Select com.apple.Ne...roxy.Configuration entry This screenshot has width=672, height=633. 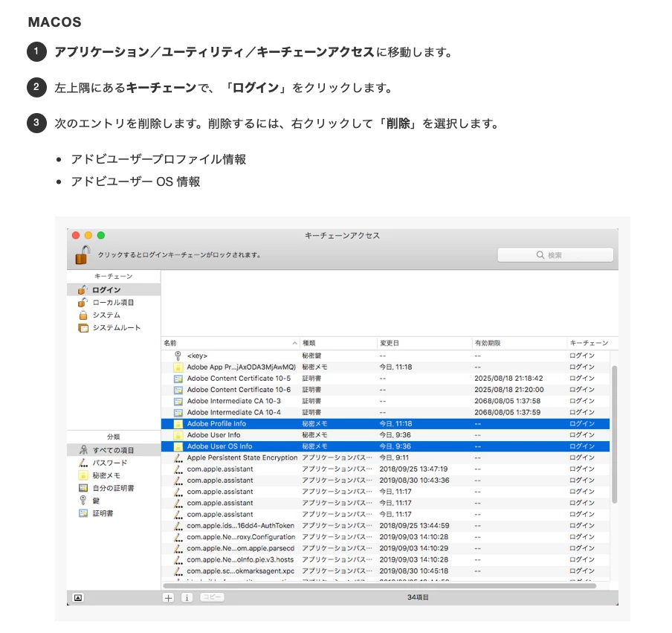coord(385,537)
